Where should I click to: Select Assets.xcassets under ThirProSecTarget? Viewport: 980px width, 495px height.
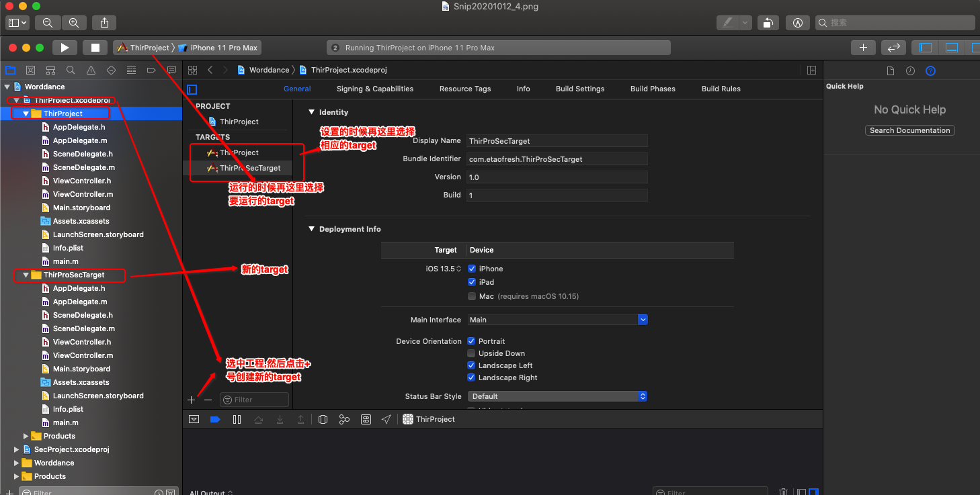pos(81,382)
